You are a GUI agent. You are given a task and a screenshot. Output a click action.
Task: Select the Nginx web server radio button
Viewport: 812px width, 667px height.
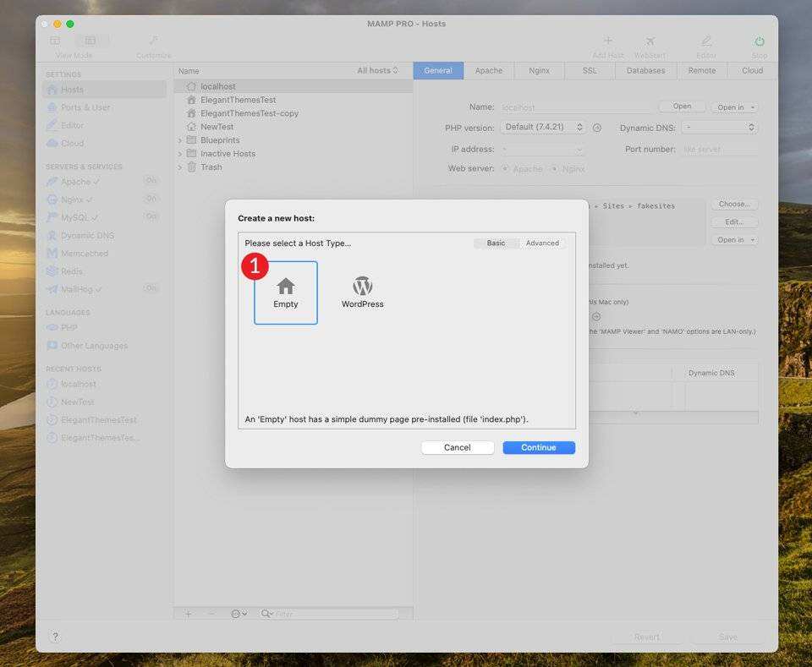(556, 169)
